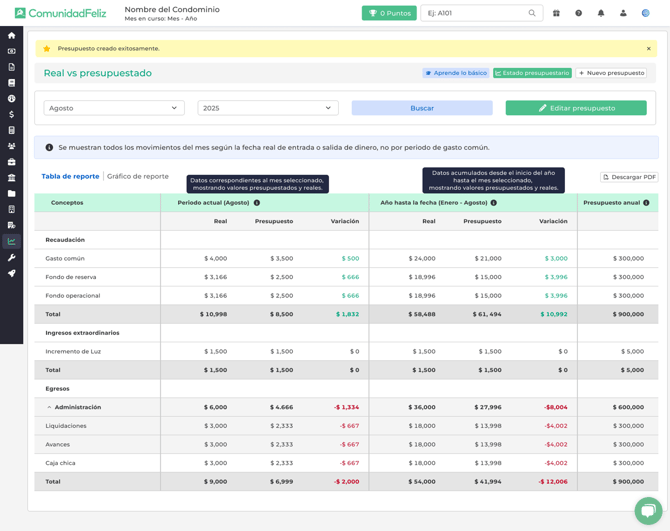Click the Descargar PDF button
Viewport: 670px width, 531px height.
(629, 177)
